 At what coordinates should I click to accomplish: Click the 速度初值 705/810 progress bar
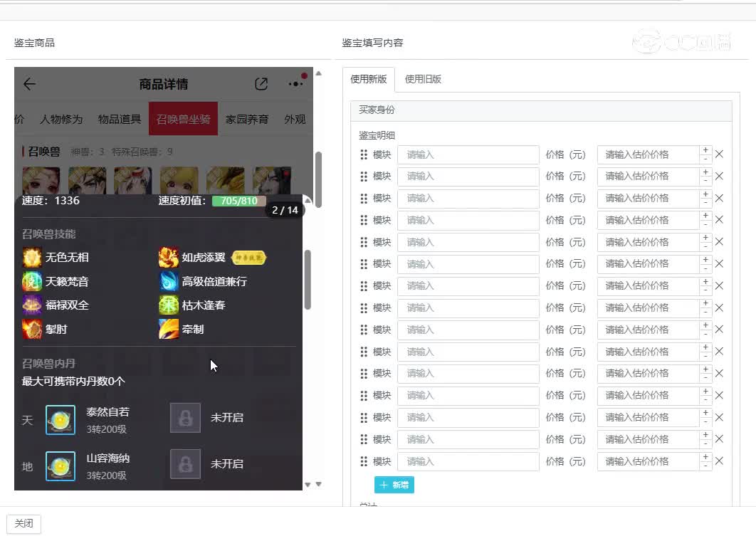(239, 201)
